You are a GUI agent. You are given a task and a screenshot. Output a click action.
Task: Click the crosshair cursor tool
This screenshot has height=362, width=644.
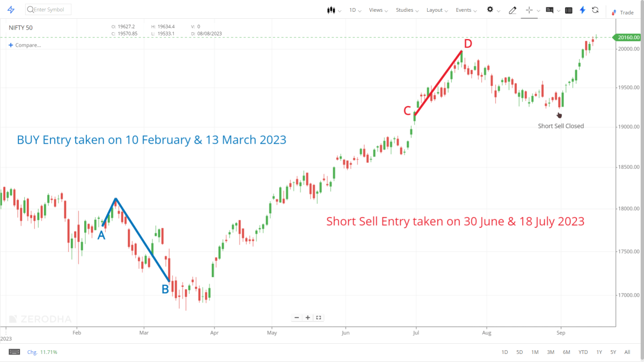(529, 10)
